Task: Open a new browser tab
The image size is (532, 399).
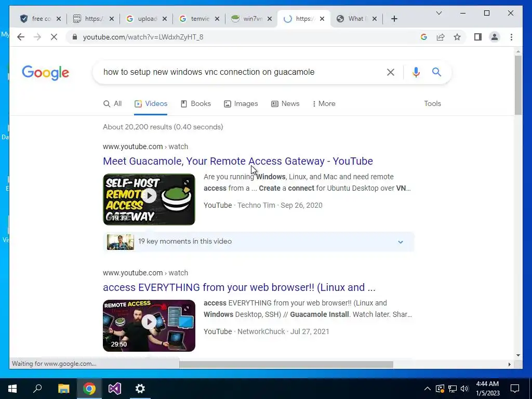Action: coord(394,19)
